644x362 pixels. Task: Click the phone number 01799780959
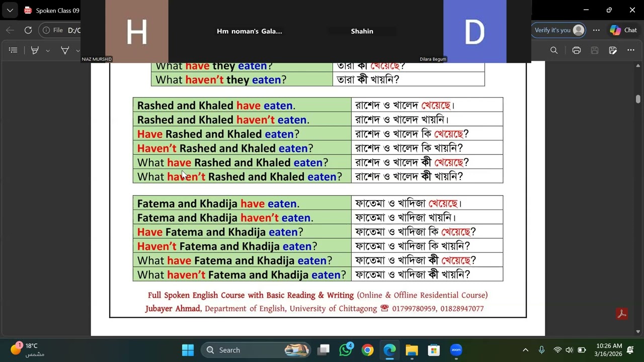414,309
